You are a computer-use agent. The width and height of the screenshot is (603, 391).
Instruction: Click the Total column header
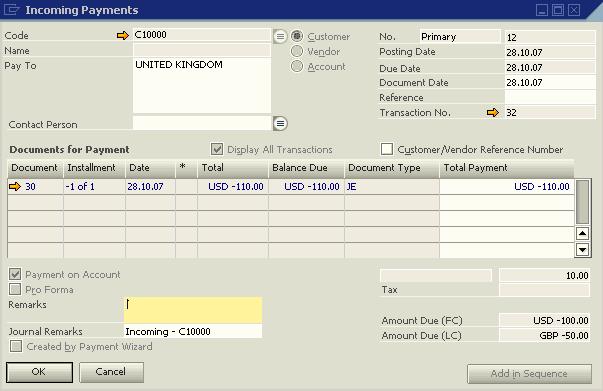(233, 168)
